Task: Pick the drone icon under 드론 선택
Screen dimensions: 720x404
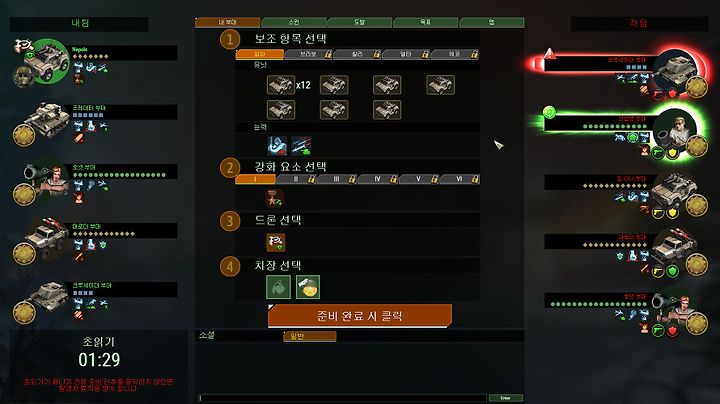Action: point(276,242)
